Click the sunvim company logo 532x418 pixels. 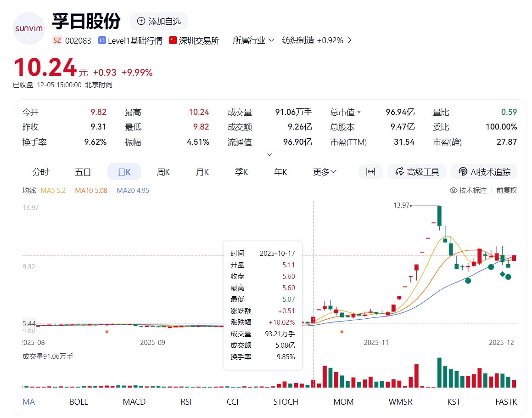click(x=29, y=28)
